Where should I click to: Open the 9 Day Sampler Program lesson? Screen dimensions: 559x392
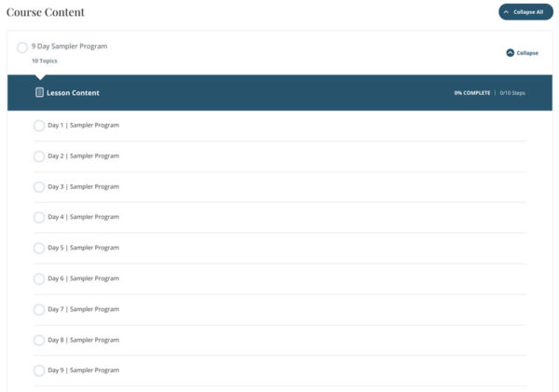click(x=70, y=46)
